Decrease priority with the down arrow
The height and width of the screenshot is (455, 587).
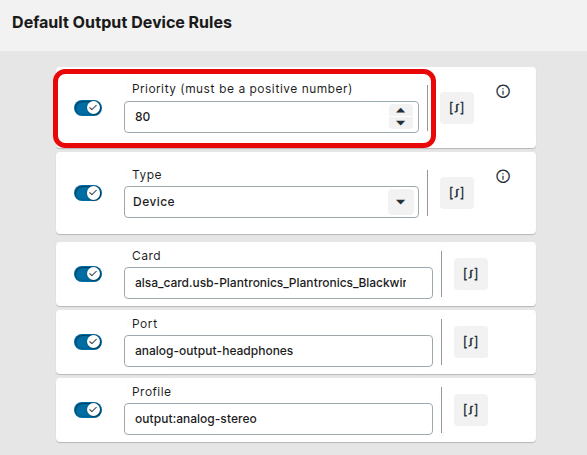[x=401, y=123]
